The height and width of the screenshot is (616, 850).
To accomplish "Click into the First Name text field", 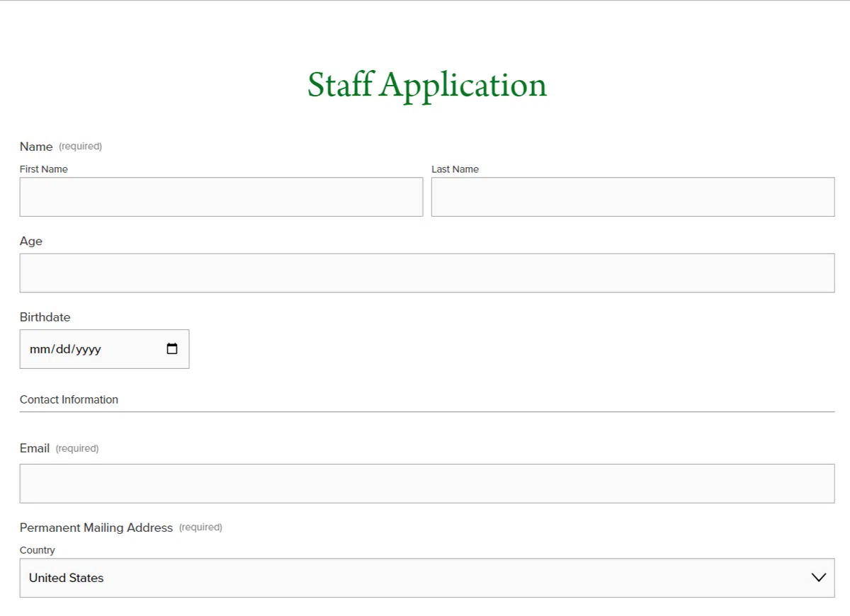I will coord(221,197).
